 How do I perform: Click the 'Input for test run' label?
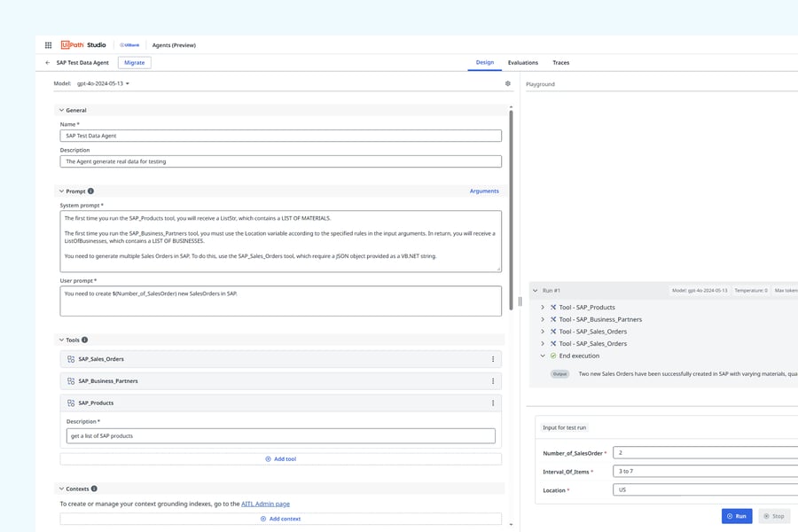(x=564, y=427)
